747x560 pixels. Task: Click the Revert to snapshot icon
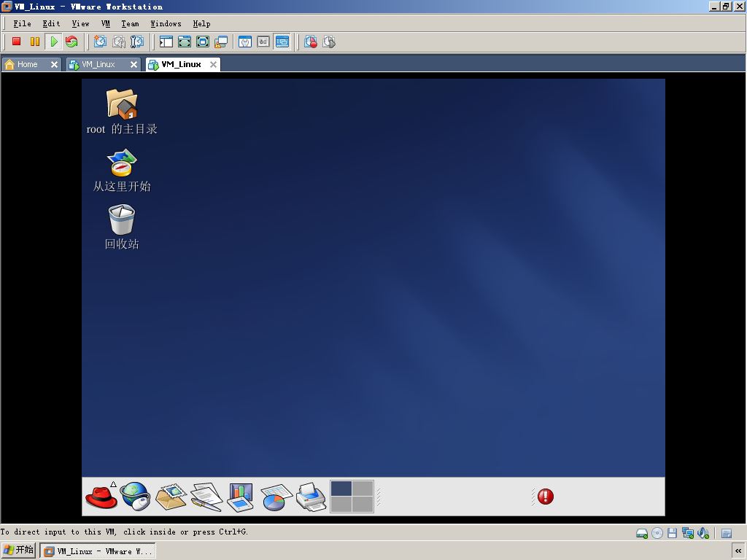point(119,42)
